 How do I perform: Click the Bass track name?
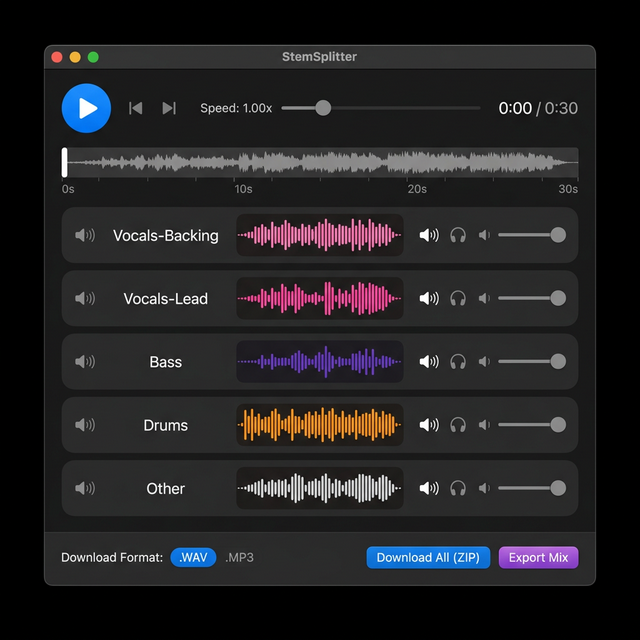(x=166, y=362)
